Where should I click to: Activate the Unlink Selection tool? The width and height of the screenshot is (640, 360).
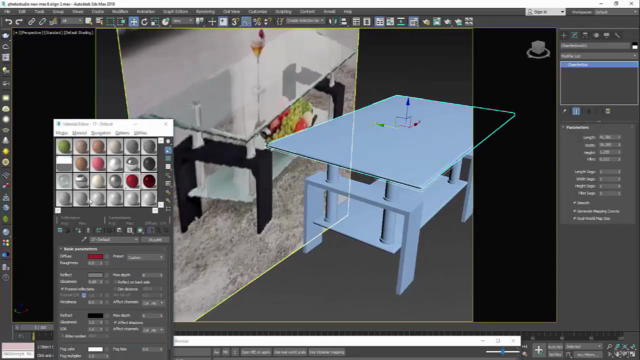[42, 22]
